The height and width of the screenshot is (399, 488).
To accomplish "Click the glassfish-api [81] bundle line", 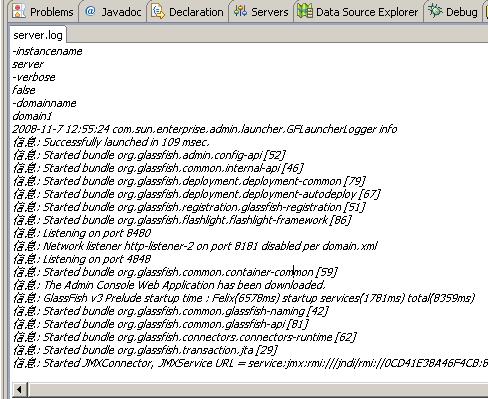I will pos(160,324).
